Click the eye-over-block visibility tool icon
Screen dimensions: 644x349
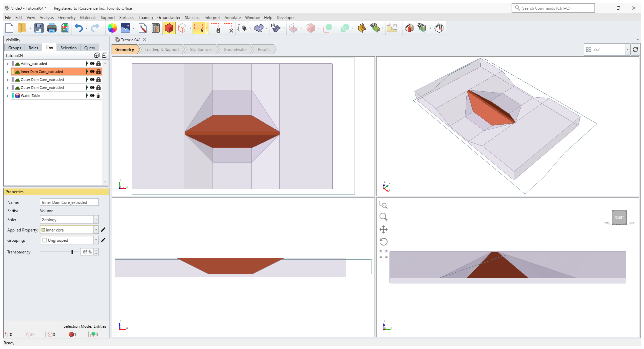point(375,28)
